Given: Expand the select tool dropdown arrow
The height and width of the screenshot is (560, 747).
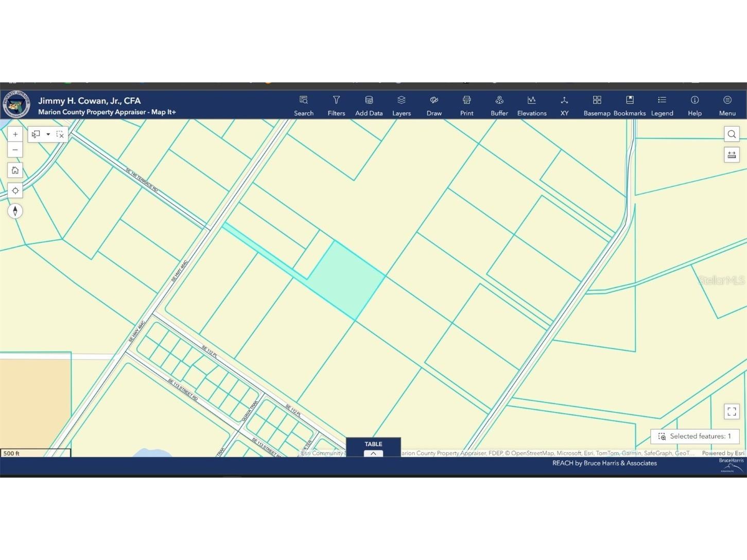Looking at the screenshot, I should (48, 134).
